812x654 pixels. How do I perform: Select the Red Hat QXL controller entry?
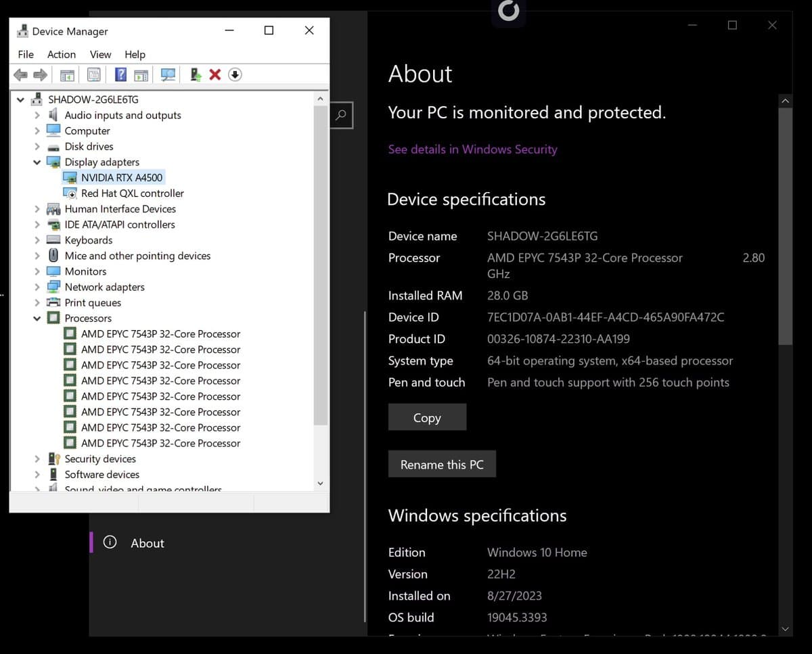[132, 193]
